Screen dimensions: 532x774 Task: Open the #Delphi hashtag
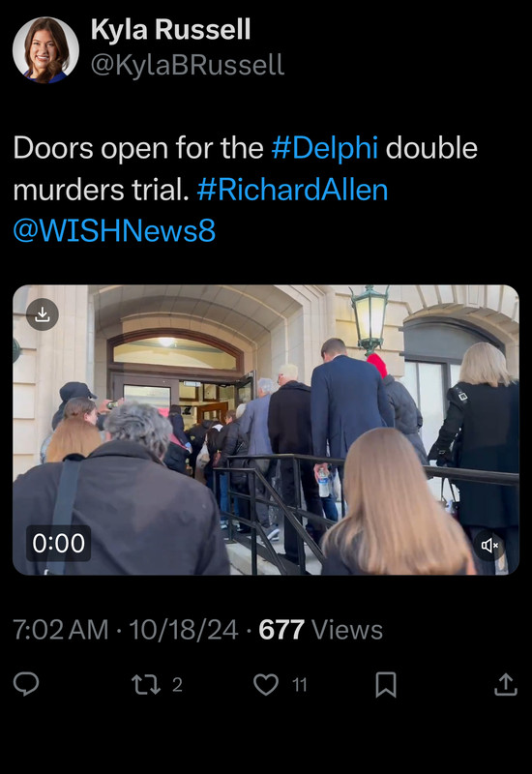click(325, 148)
